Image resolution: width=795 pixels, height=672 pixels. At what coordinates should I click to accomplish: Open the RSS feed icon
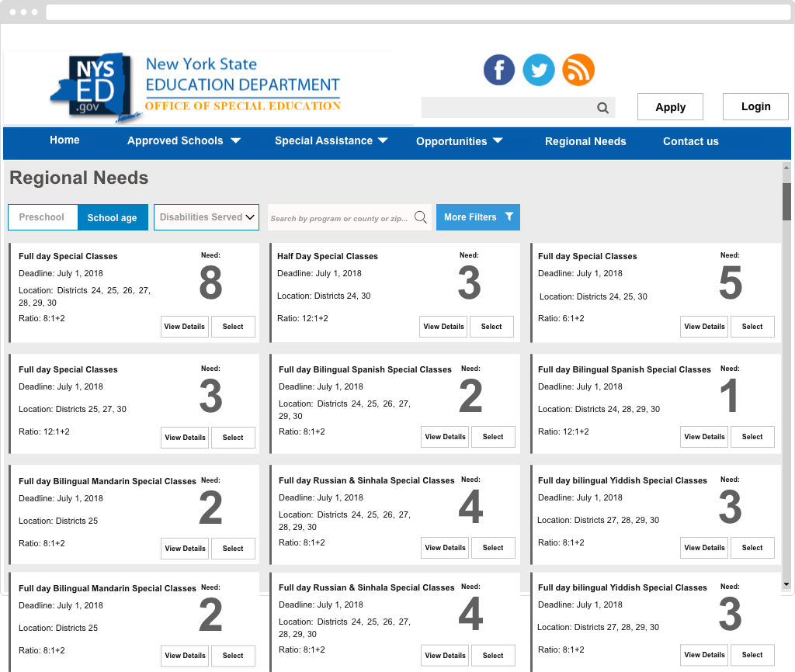point(578,70)
